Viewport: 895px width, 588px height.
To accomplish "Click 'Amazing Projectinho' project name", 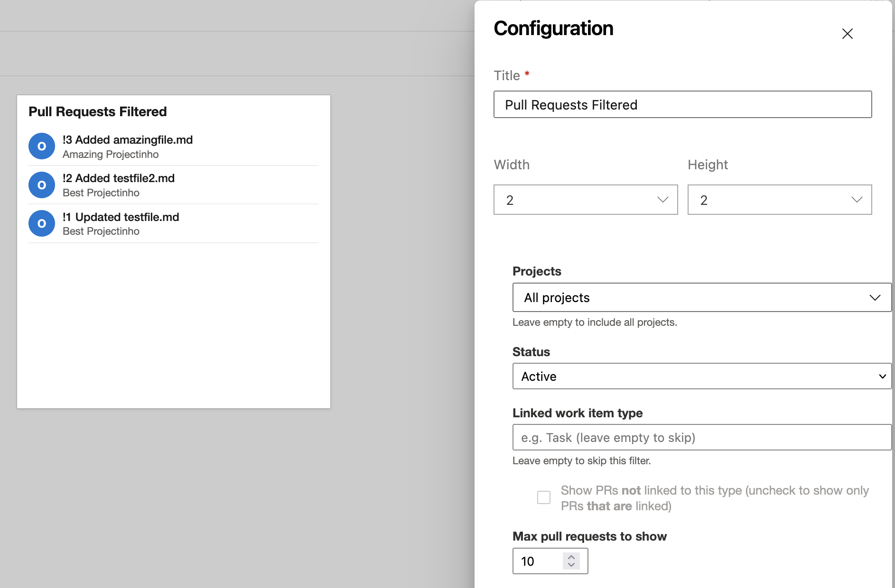I will point(111,155).
